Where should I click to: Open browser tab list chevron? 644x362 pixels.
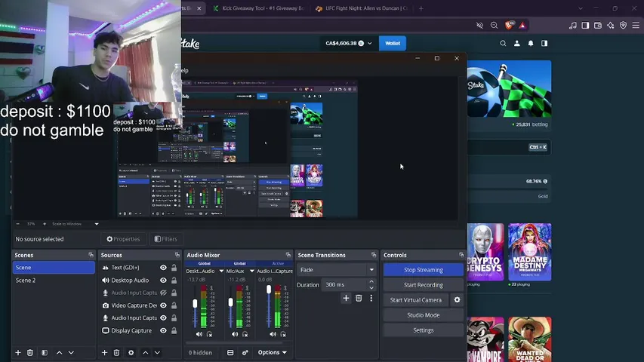click(x=581, y=8)
